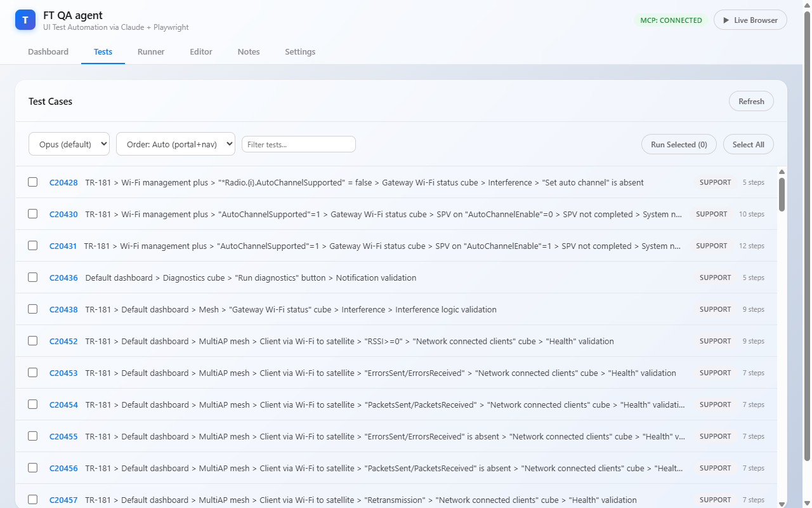Viewport: 812px width, 508px height.
Task: Click the test list scrollbar thumb
Action: (x=782, y=194)
